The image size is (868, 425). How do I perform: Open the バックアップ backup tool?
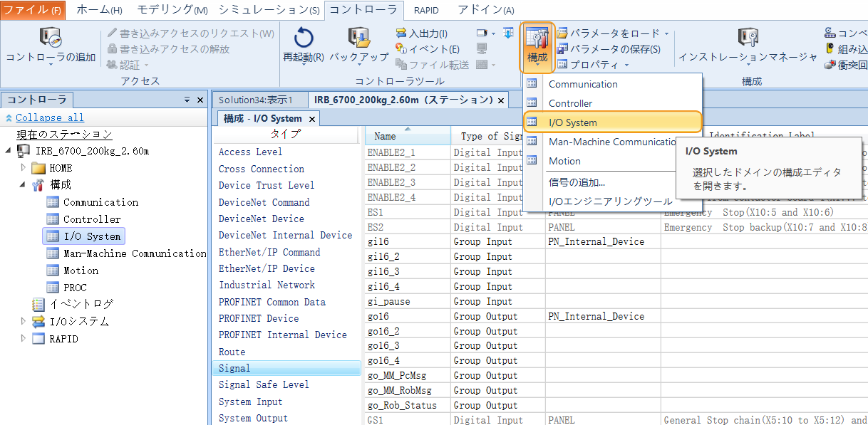358,39
